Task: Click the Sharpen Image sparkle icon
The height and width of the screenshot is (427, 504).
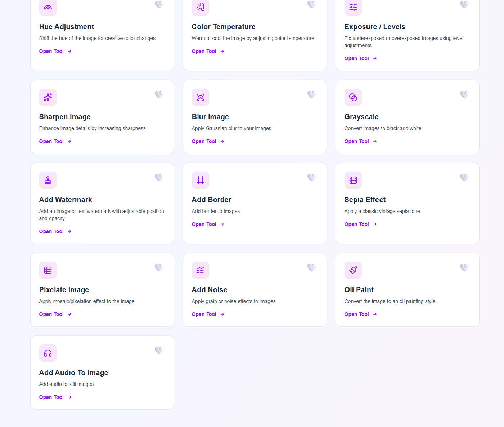Action: click(48, 97)
